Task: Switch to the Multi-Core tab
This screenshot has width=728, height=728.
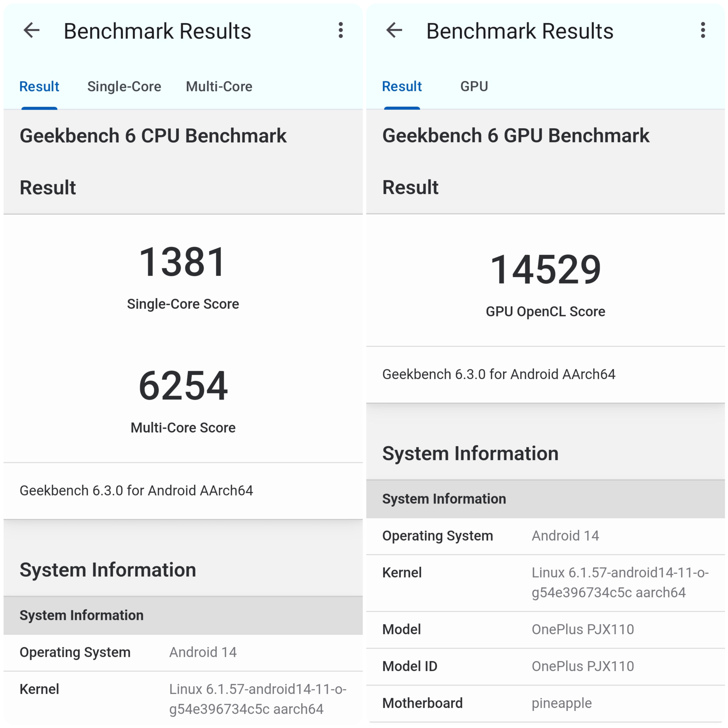Action: pyautogui.click(x=219, y=87)
